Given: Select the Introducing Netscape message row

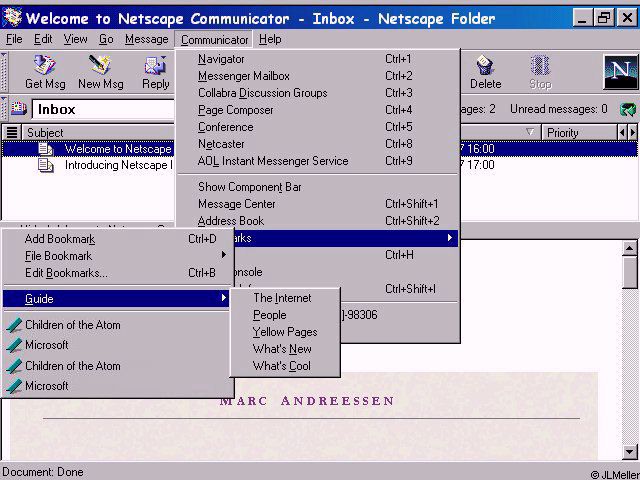Looking at the screenshot, I should click(319, 165).
